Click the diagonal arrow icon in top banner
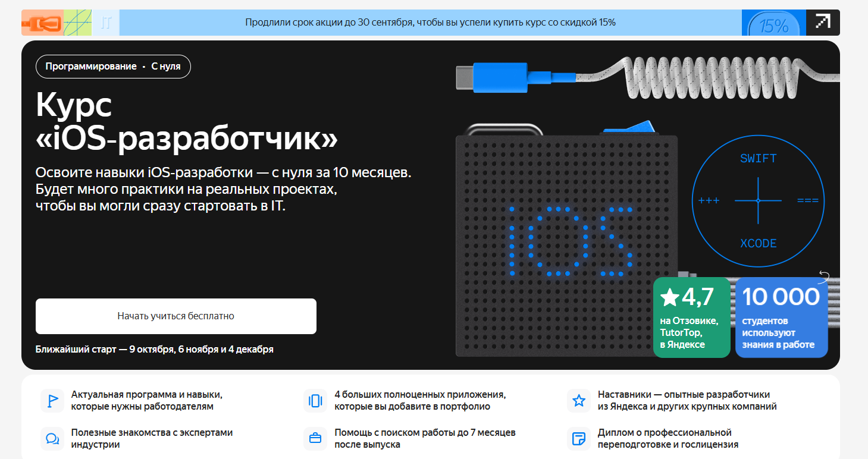 click(823, 22)
